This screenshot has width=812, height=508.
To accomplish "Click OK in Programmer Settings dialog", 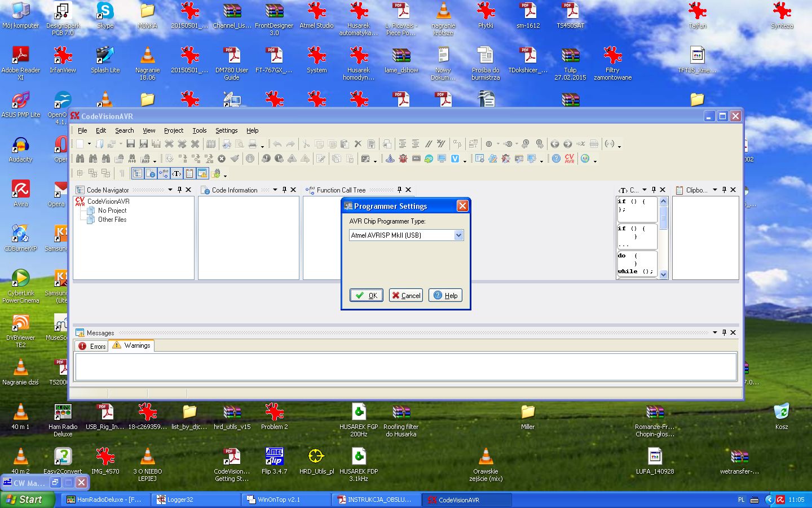I will pyautogui.click(x=367, y=295).
